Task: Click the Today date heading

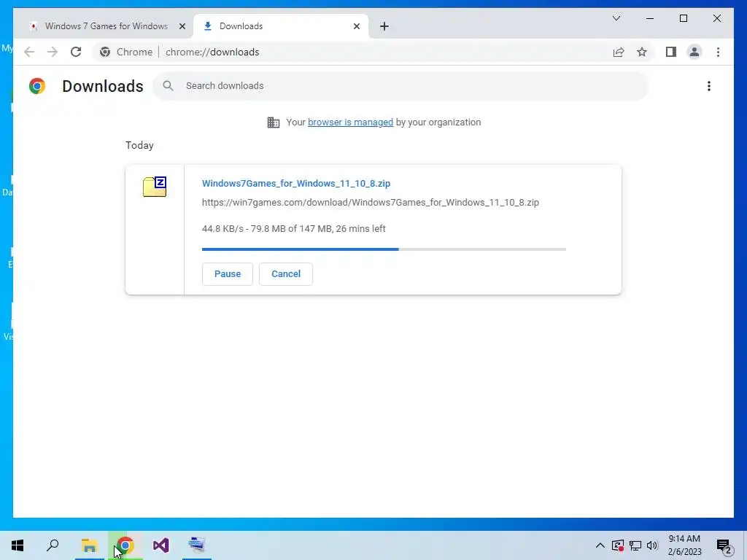Action: pyautogui.click(x=139, y=145)
